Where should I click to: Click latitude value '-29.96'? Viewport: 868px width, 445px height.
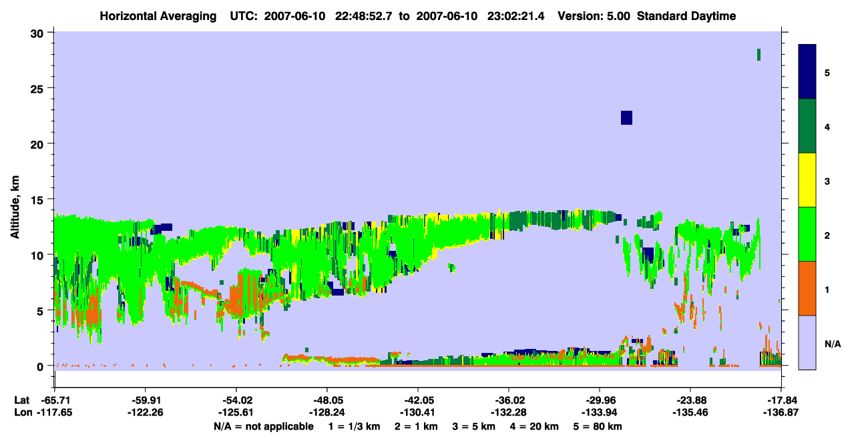coord(599,400)
